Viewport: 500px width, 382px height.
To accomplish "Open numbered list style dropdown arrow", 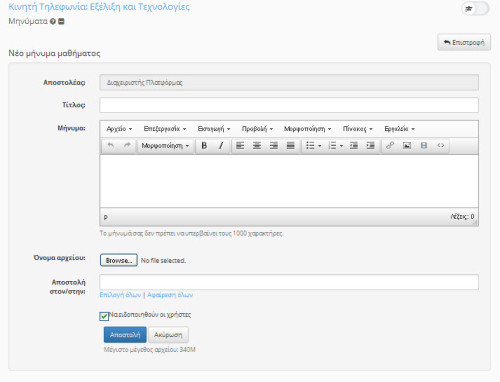I will [x=341, y=146].
